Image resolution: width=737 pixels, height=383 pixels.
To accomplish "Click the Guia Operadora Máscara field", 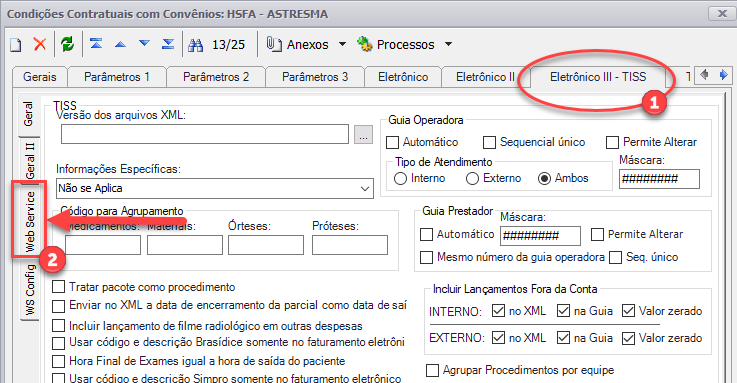I will point(659,179).
